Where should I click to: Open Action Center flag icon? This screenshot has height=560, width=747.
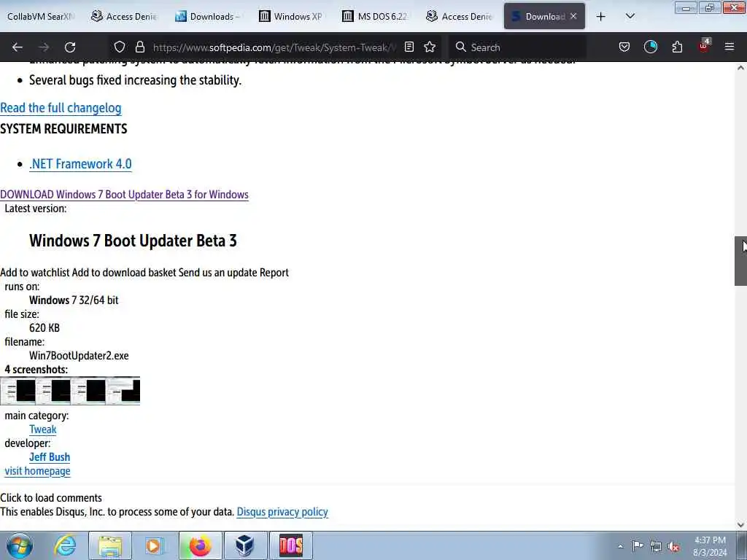(638, 545)
